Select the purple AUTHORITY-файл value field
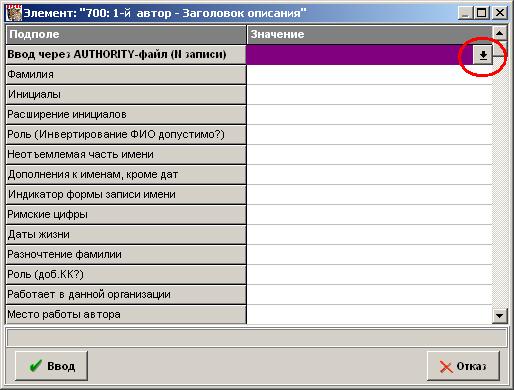 [360, 55]
